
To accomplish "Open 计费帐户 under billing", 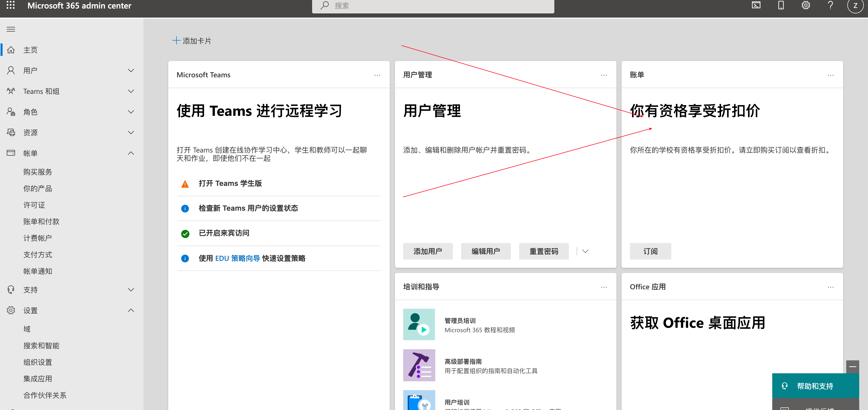I will (38, 238).
